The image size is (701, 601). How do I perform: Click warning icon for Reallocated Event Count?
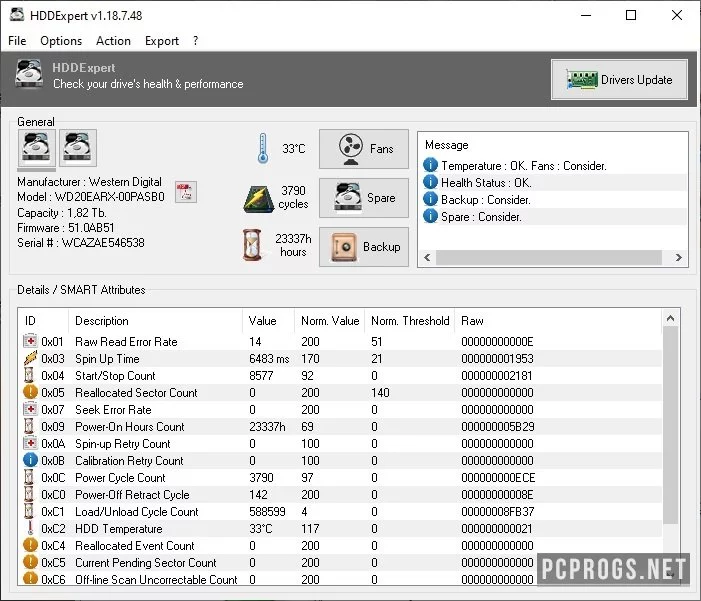click(x=30, y=545)
